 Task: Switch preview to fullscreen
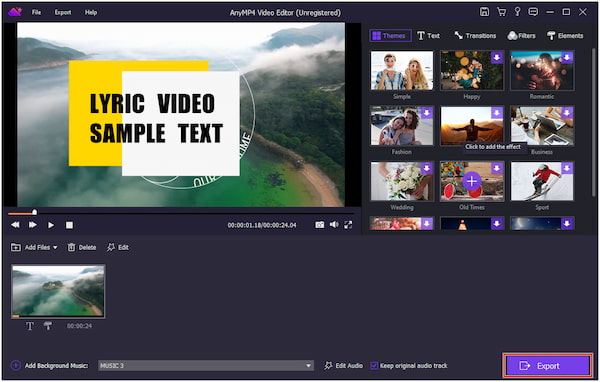348,225
